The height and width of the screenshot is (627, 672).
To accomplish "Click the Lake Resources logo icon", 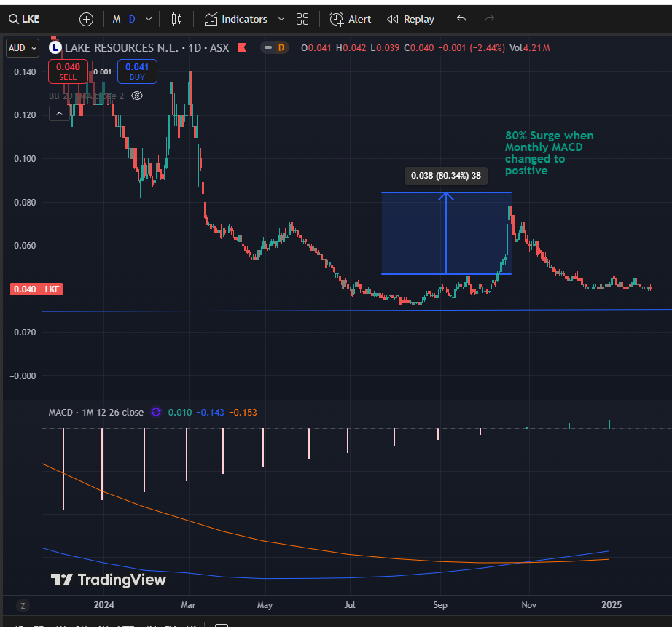I will pos(55,47).
